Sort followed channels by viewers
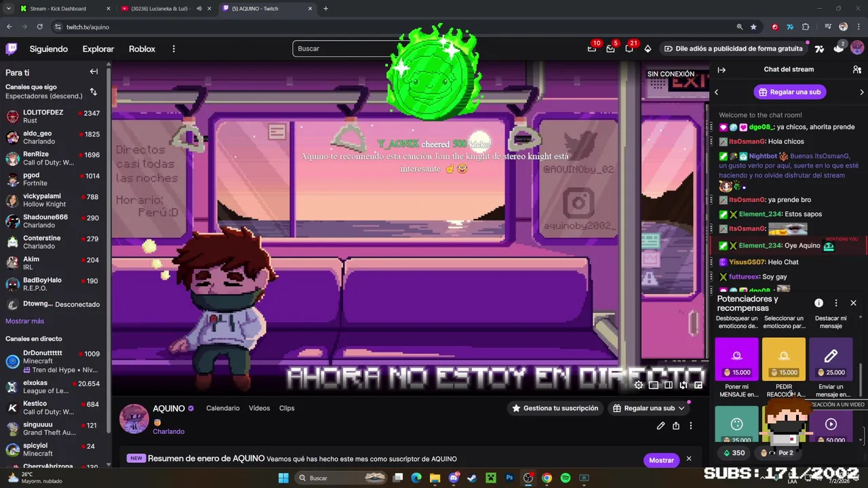The image size is (868, 488). pyautogui.click(x=94, y=91)
